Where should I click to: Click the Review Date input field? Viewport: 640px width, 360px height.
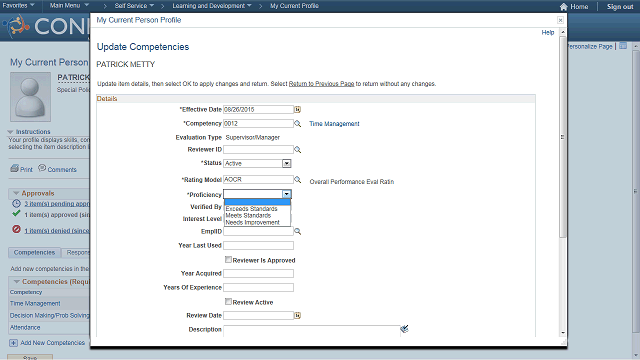258,316
